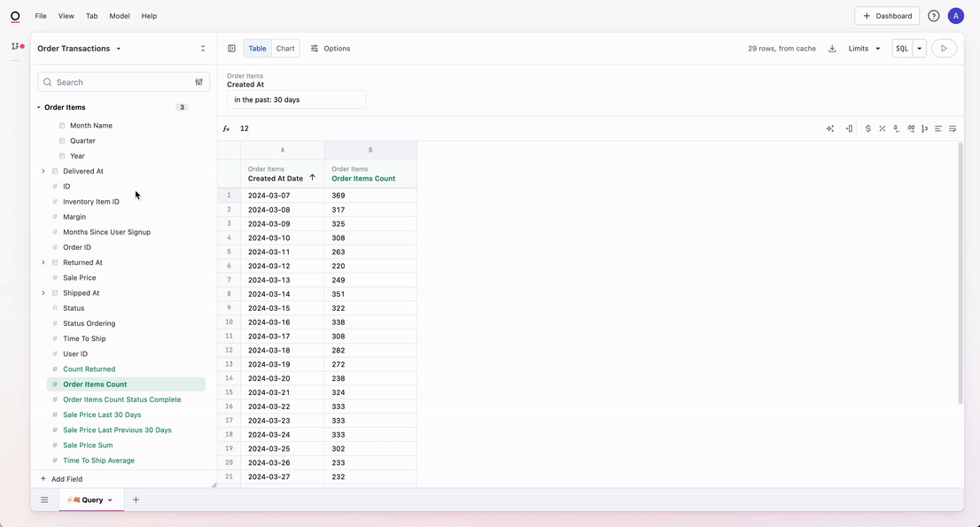Open the text alignment icon

point(938,128)
